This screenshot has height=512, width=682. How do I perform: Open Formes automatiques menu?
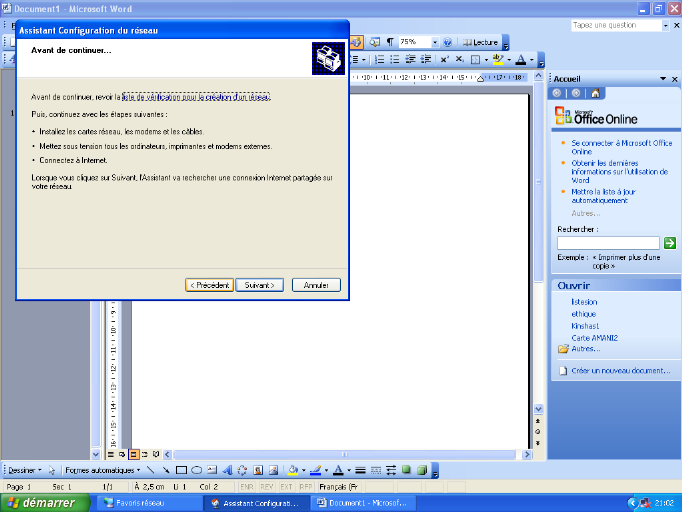pyautogui.click(x=103, y=470)
